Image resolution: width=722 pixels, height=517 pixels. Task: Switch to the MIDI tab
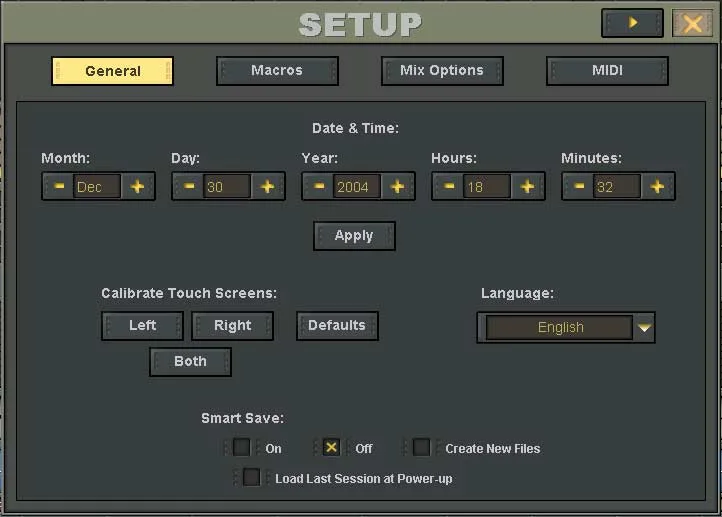[x=607, y=70]
